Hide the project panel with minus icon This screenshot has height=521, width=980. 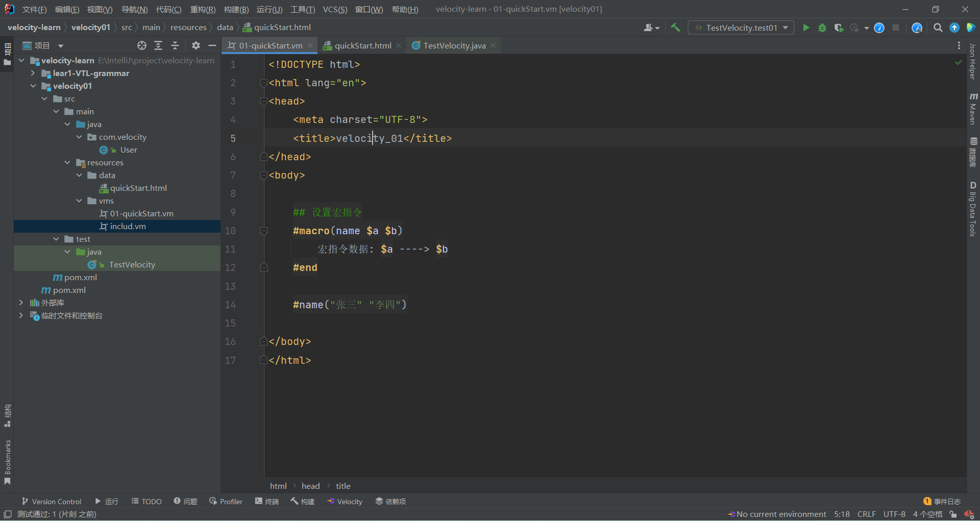click(x=212, y=45)
